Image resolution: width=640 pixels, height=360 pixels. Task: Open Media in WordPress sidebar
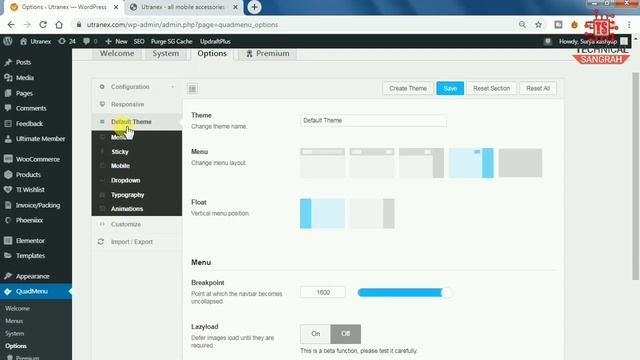click(x=24, y=78)
